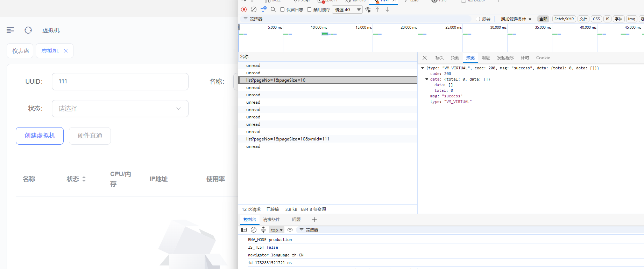Image resolution: width=644 pixels, height=269 pixels.
Task: Open the 慢速 4G throttling dropdown
Action: [x=348, y=9]
